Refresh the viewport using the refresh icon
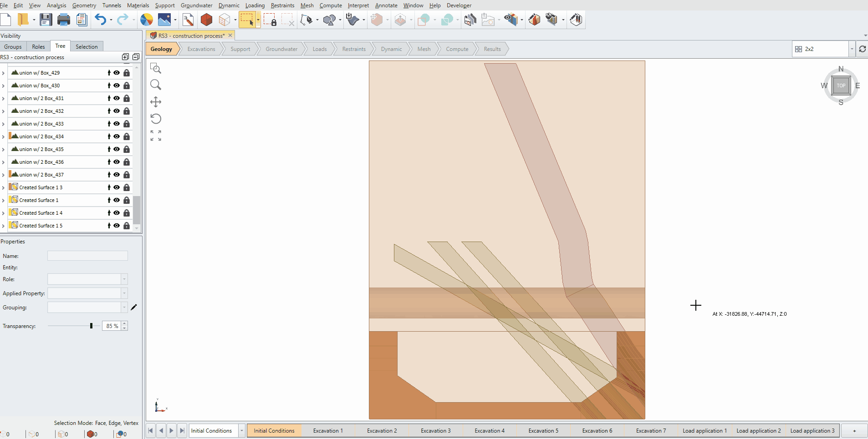The width and height of the screenshot is (868, 439). click(862, 49)
